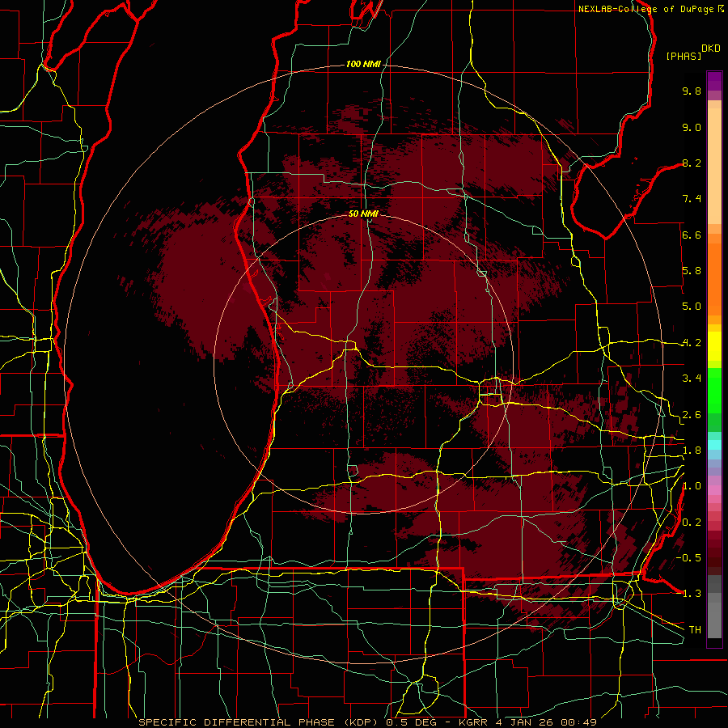
Task: Pick the bright green segment of the color scale
Action: point(714,390)
